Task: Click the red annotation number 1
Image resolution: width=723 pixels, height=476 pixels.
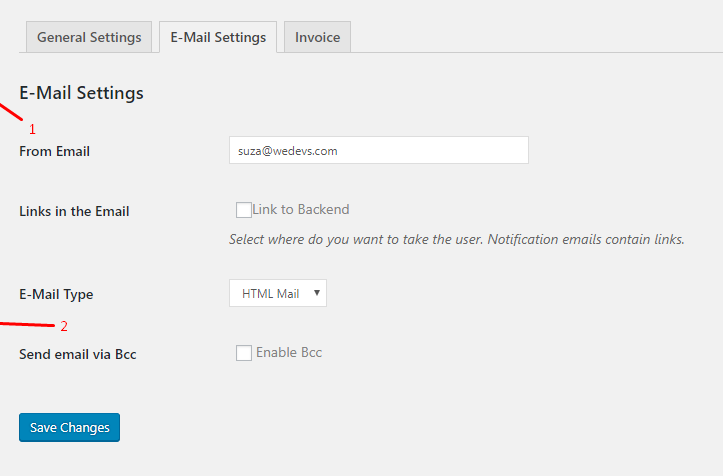Action: click(x=32, y=129)
